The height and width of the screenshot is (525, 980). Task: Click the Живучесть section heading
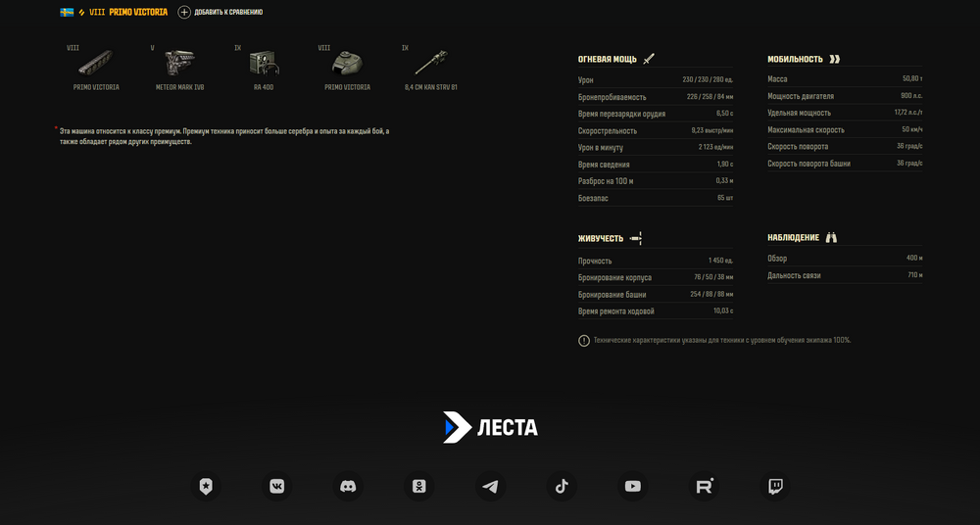pyautogui.click(x=601, y=238)
